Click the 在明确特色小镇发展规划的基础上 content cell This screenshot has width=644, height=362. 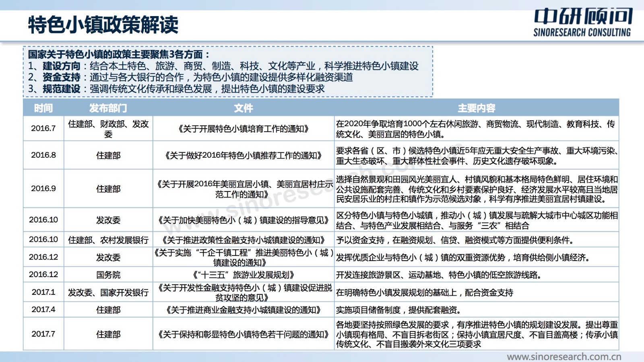(477, 292)
